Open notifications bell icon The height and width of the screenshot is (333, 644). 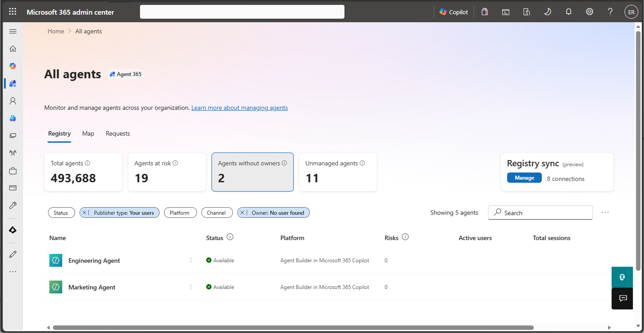point(568,12)
